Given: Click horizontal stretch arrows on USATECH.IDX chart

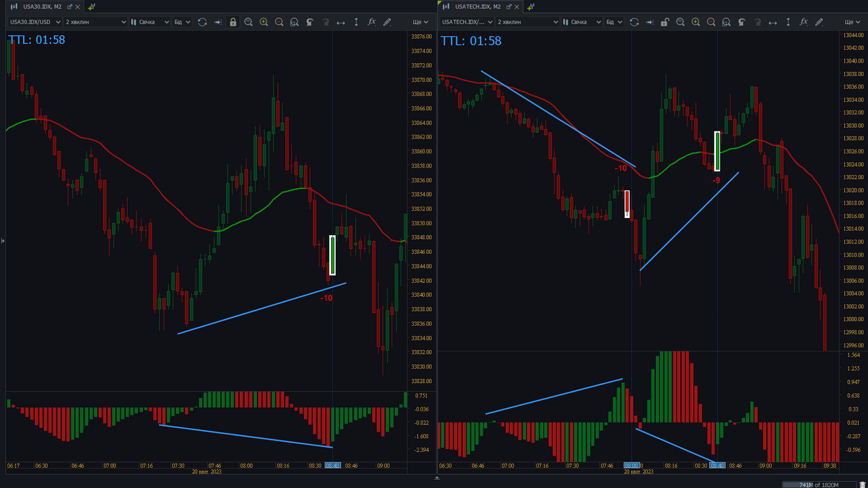Looking at the screenshot, I should point(772,22).
